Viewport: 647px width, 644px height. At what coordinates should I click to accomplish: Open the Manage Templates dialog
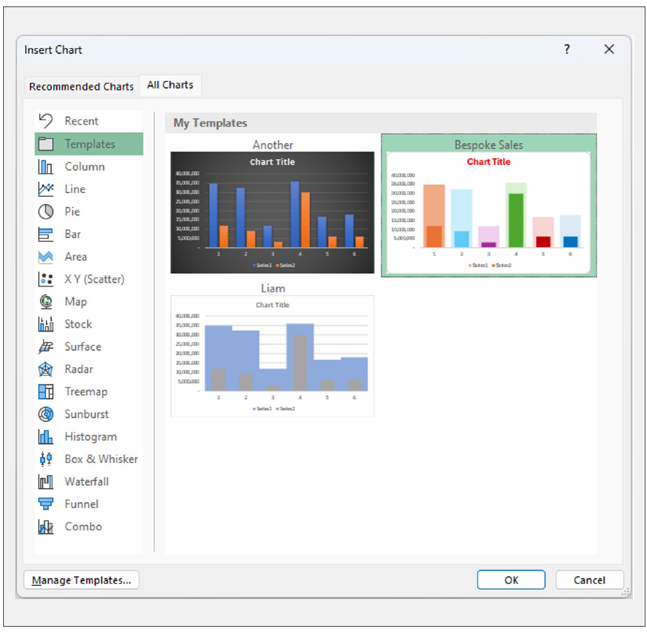click(x=82, y=580)
